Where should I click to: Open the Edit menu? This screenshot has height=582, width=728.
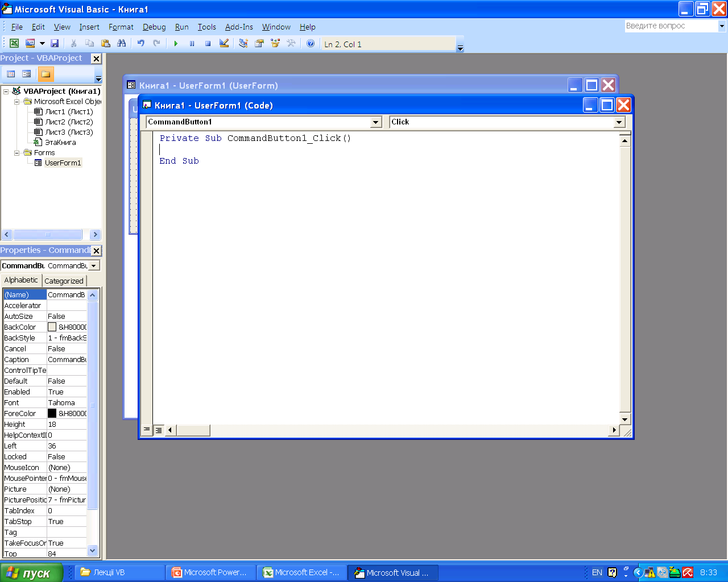click(38, 27)
